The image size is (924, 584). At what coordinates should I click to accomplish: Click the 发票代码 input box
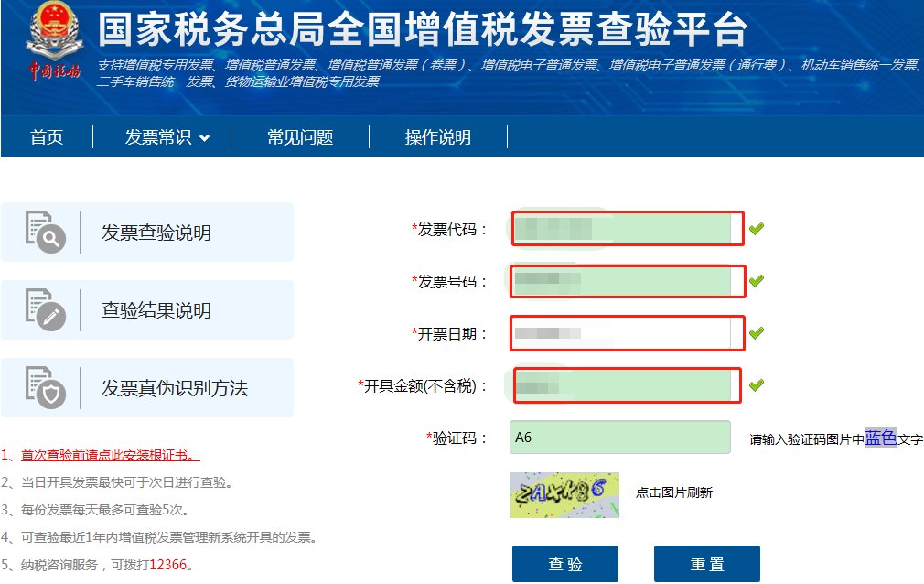[627, 229]
